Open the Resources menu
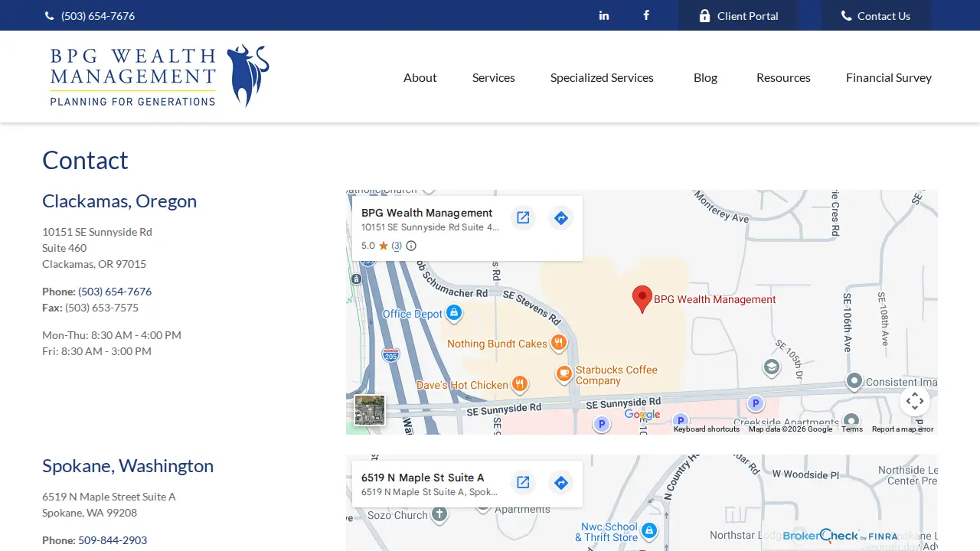The height and width of the screenshot is (551, 980). [x=783, y=77]
